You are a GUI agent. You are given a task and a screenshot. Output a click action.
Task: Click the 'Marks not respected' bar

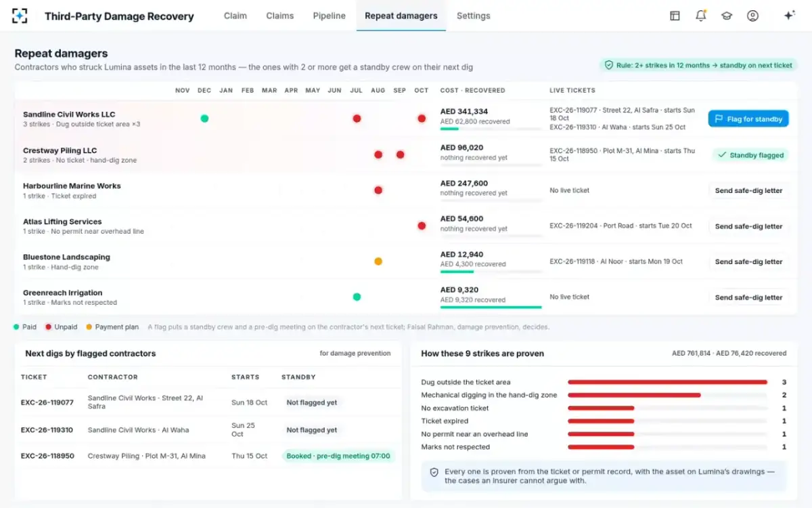(x=668, y=447)
